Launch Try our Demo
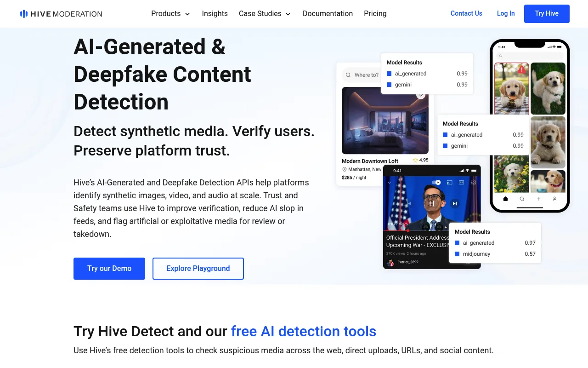This screenshot has height=368, width=588. 109,269
